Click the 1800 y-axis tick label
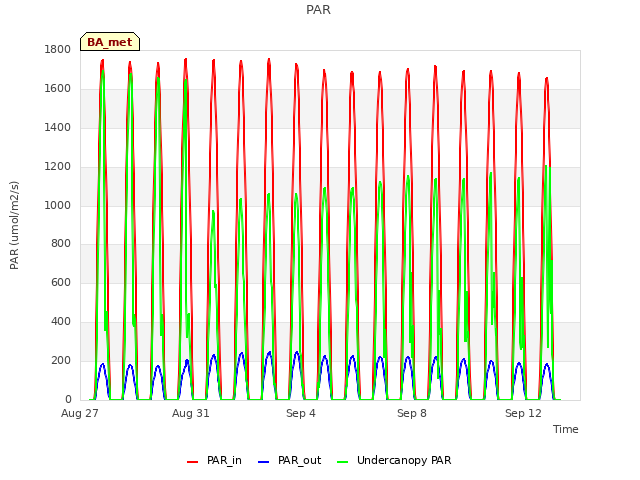 point(58,49)
